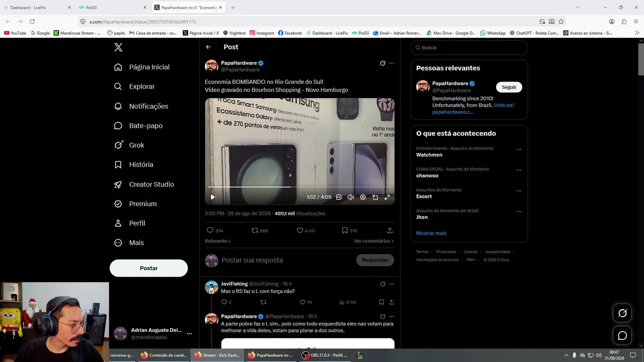Switch to the PixGG browser tab
This screenshot has height=362, width=644.
point(113,8)
